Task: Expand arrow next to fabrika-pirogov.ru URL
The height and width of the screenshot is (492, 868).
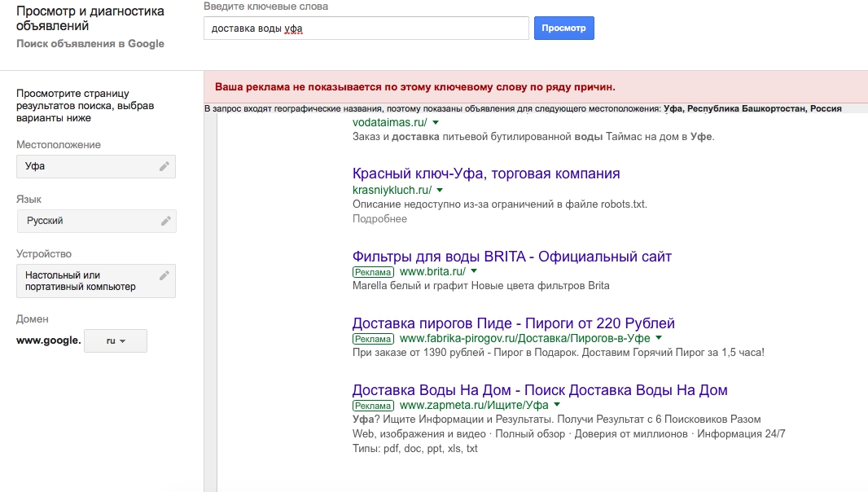Action: pos(659,338)
